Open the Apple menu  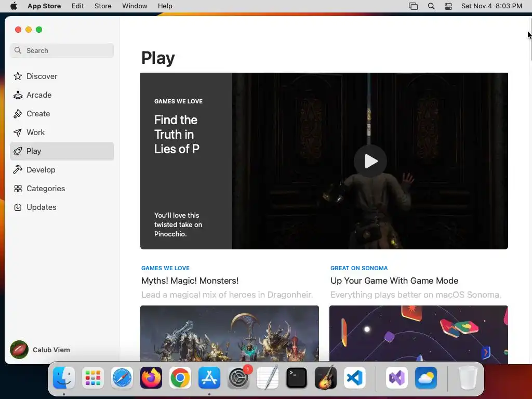[14, 6]
